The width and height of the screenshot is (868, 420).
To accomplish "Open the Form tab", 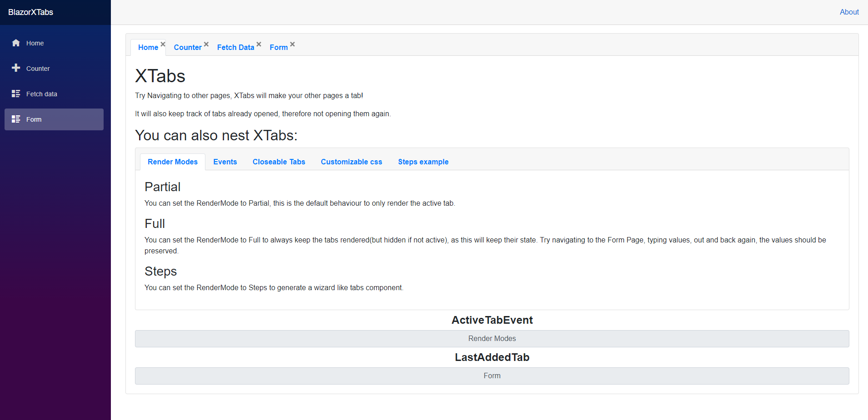I will pyautogui.click(x=279, y=47).
